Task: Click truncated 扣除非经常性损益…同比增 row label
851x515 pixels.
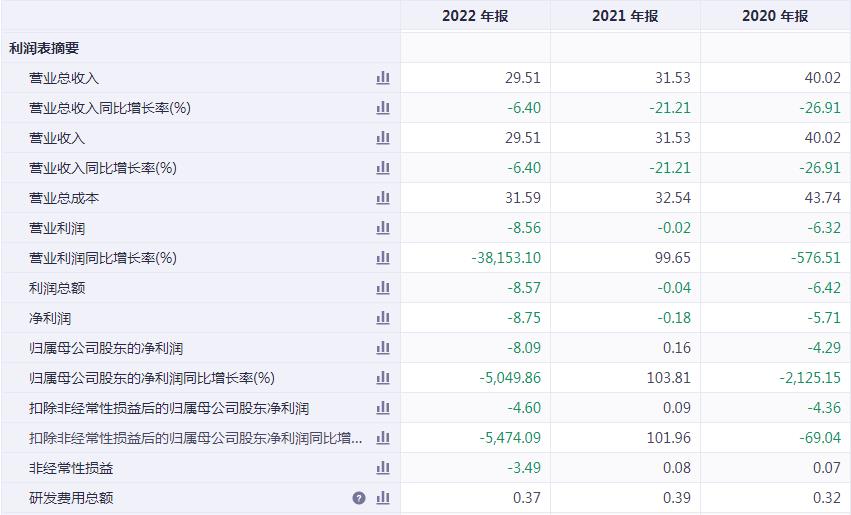Action: point(195,437)
